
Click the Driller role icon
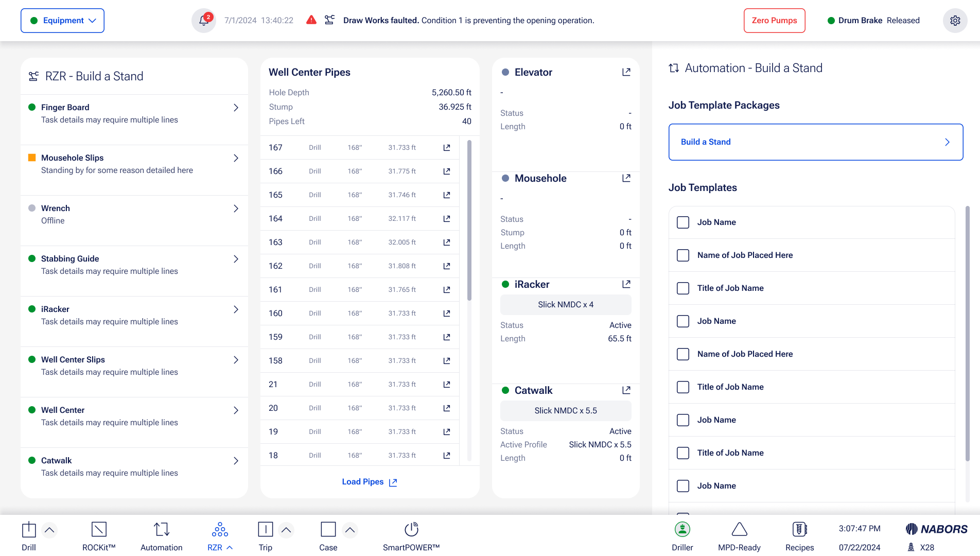pos(682,529)
